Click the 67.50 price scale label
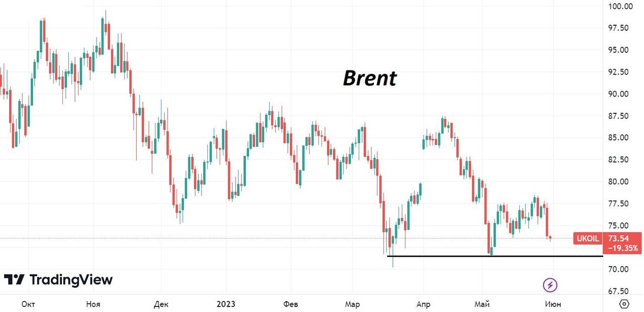Viewport: 644px width, 312px height. (620, 291)
